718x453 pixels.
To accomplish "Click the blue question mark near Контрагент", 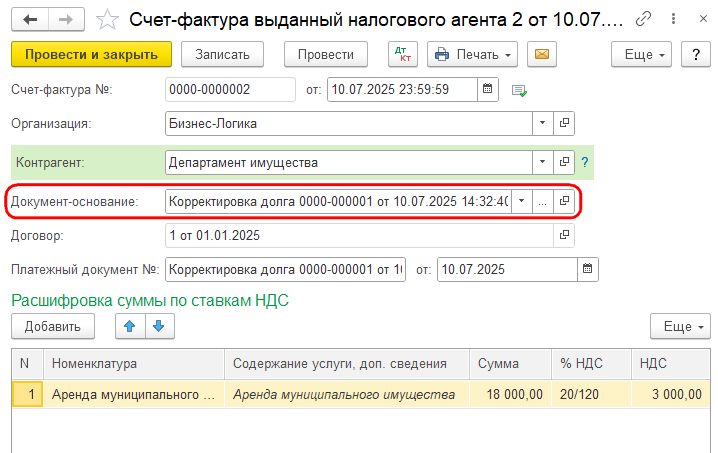I will pos(585,162).
